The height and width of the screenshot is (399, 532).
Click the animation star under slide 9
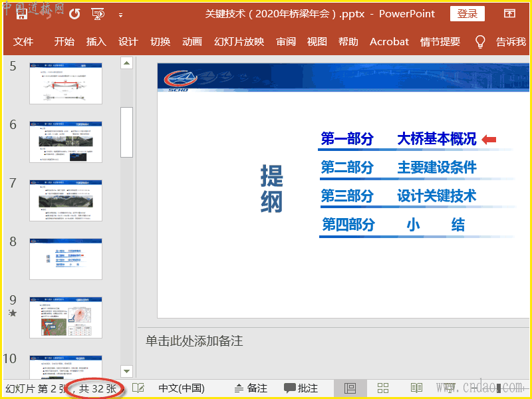[13, 313]
